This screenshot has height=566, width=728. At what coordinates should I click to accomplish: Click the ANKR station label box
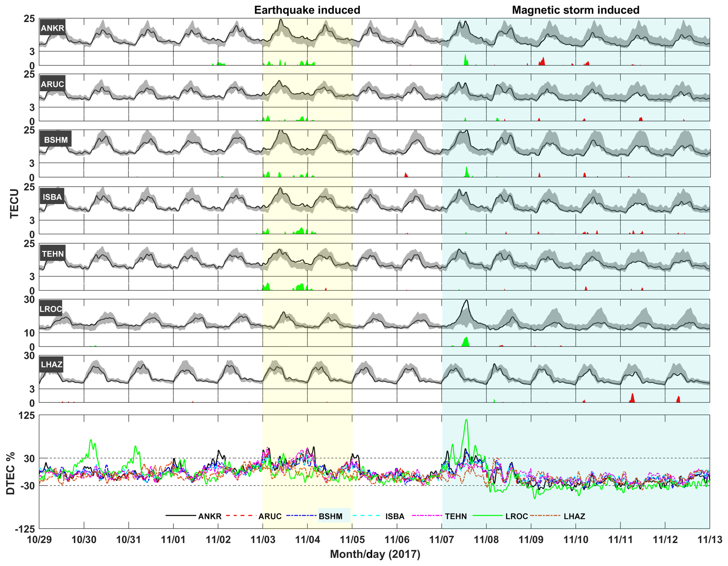pyautogui.click(x=52, y=28)
